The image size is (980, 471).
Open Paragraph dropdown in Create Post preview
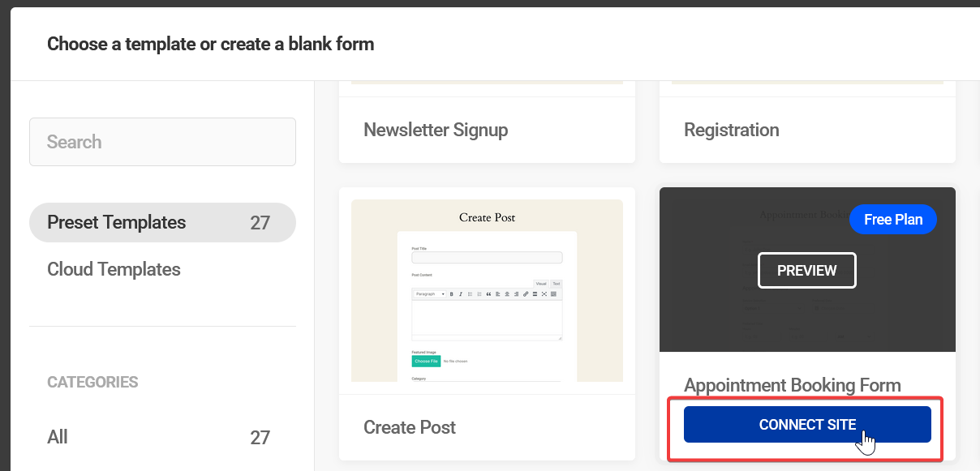pos(430,293)
